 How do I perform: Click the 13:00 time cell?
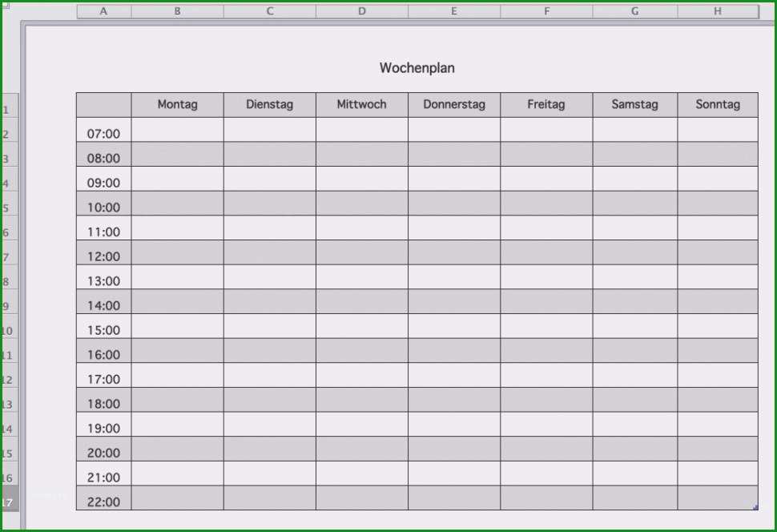[103, 276]
